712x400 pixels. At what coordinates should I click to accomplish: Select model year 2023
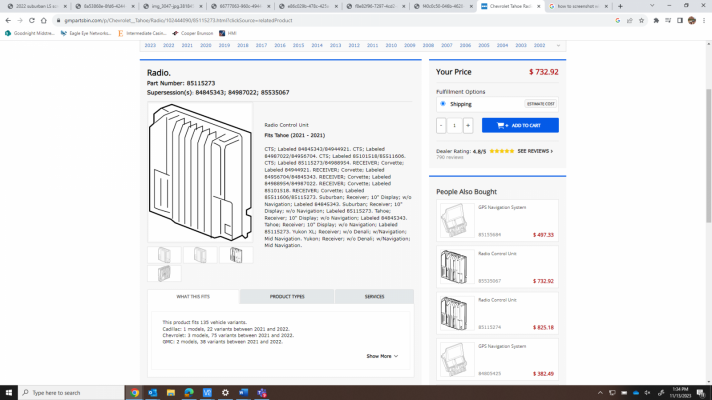[x=150, y=45]
